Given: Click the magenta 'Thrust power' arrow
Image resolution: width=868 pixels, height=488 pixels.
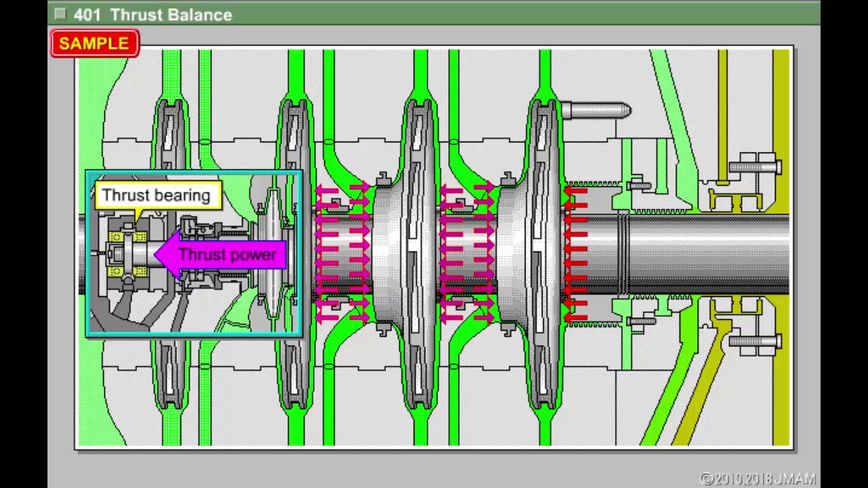Looking at the screenshot, I should tap(220, 255).
